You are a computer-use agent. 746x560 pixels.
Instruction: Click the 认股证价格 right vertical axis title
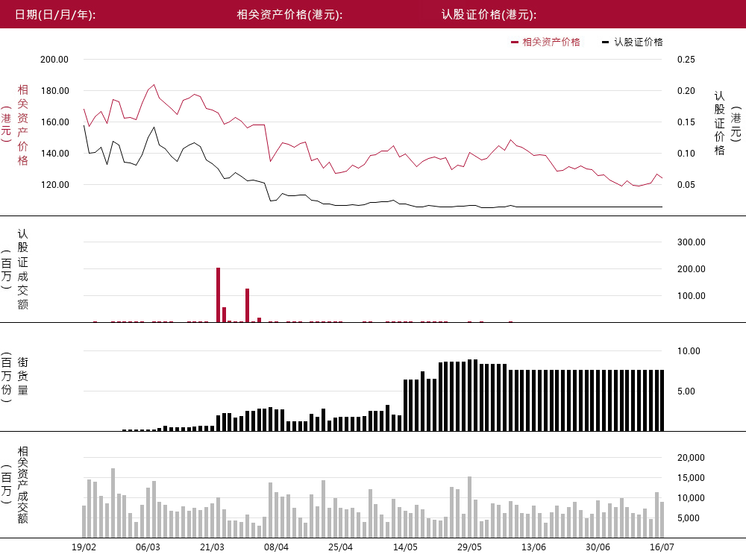pos(719,123)
